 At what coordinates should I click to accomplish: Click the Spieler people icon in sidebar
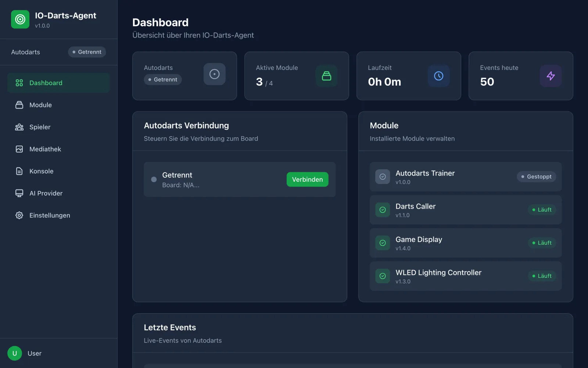click(19, 127)
